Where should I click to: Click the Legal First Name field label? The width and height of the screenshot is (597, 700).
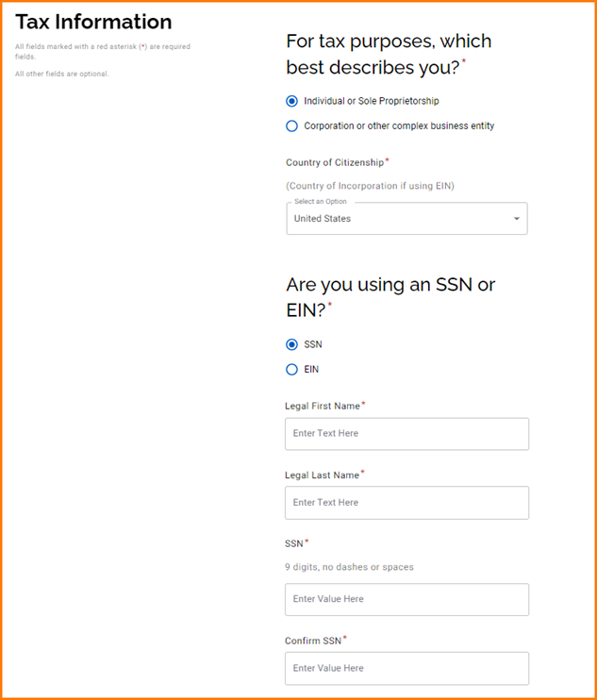[323, 406]
